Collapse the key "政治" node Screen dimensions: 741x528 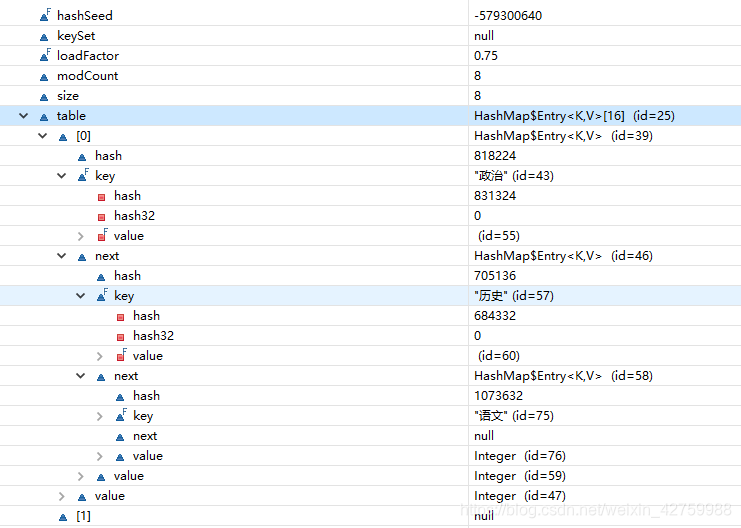pos(61,176)
